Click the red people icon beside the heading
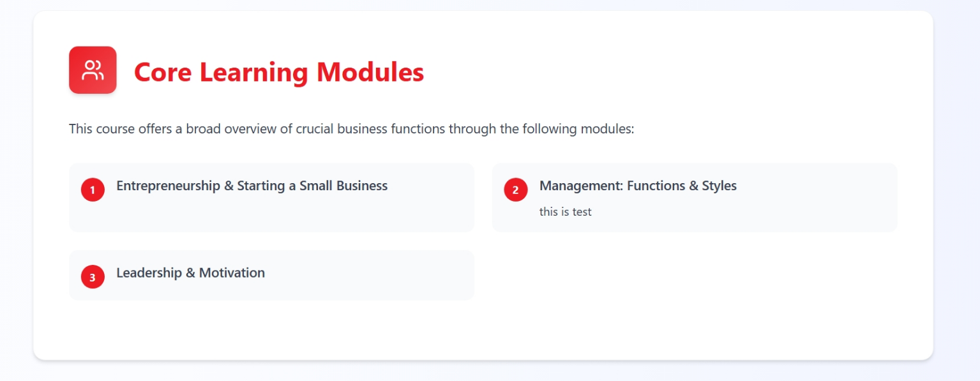The image size is (980, 381). pos(93,70)
